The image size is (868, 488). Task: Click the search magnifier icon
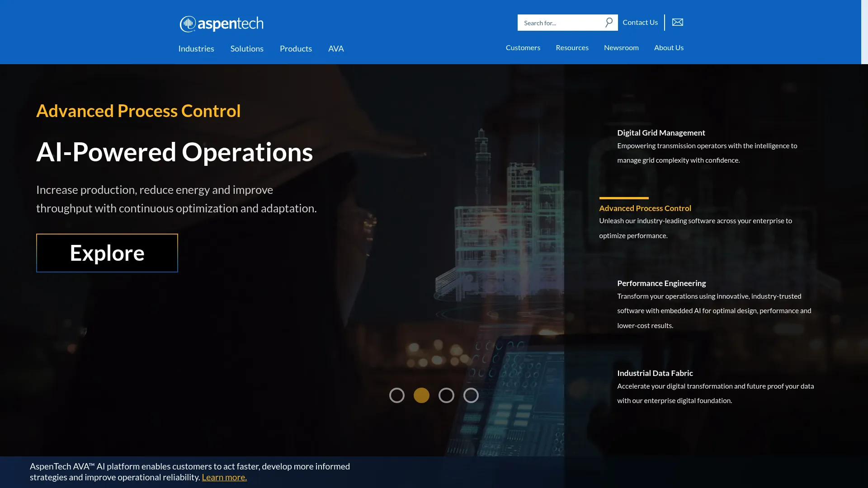(609, 22)
